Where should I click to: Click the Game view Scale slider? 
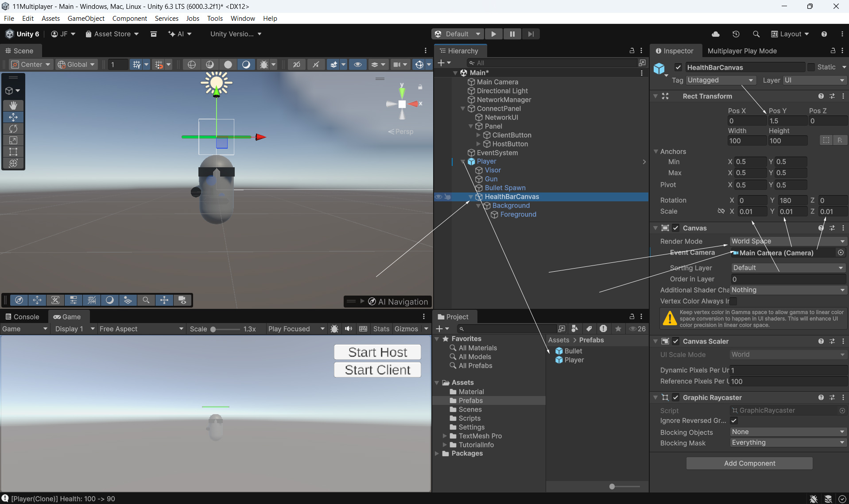226,329
